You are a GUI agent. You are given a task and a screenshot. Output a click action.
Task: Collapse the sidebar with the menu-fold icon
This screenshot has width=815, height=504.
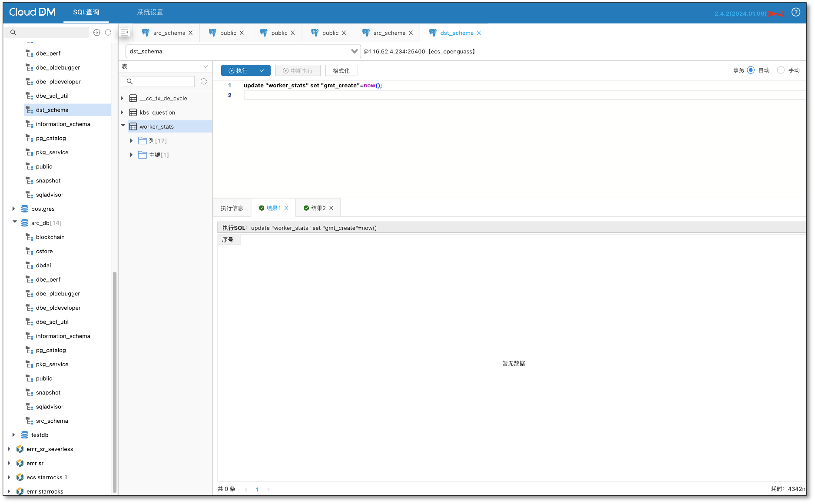click(125, 33)
